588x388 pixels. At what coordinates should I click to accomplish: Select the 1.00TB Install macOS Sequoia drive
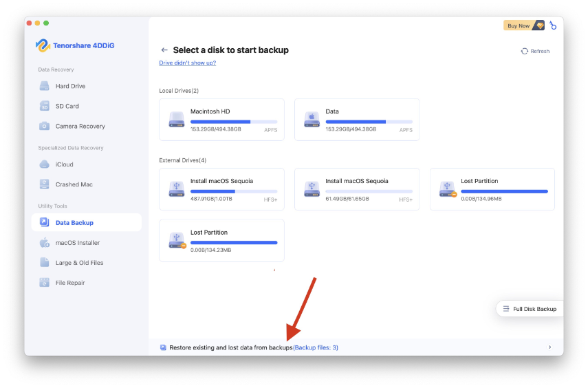pos(221,189)
